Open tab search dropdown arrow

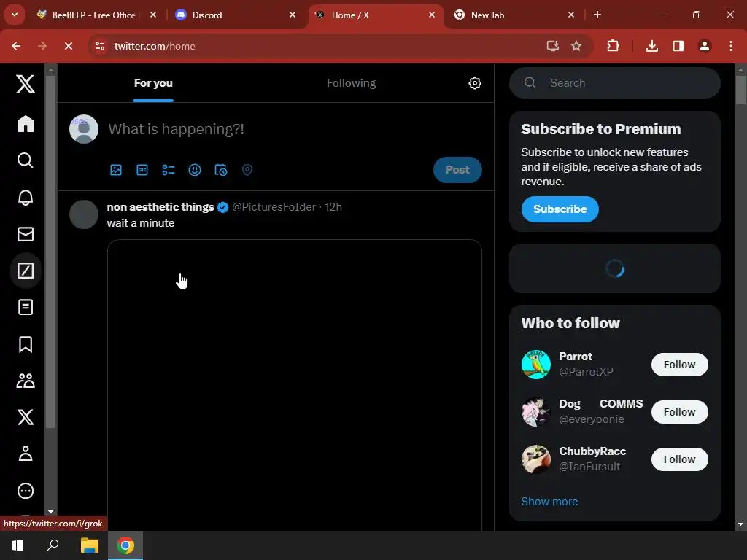15,15
